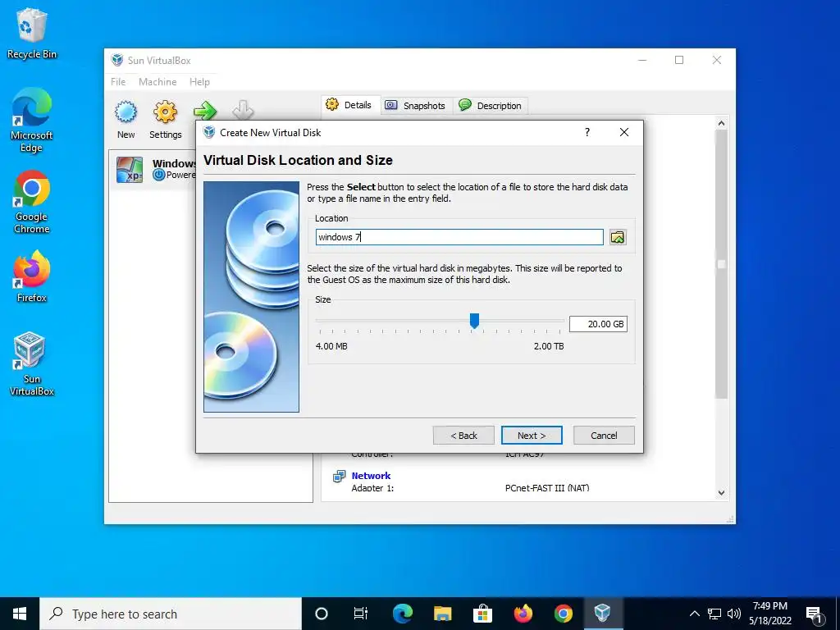Click the details pane scroll down arrow
The image size is (840, 630).
[x=721, y=492]
